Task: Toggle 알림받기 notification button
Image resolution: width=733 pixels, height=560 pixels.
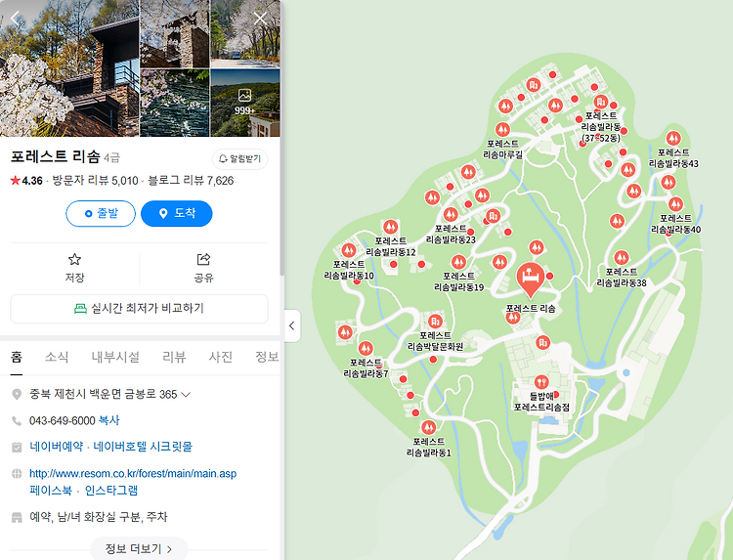Action: (240, 159)
